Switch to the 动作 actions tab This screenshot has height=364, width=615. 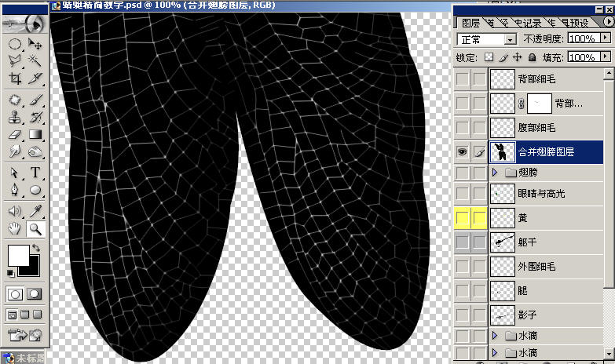[551, 23]
